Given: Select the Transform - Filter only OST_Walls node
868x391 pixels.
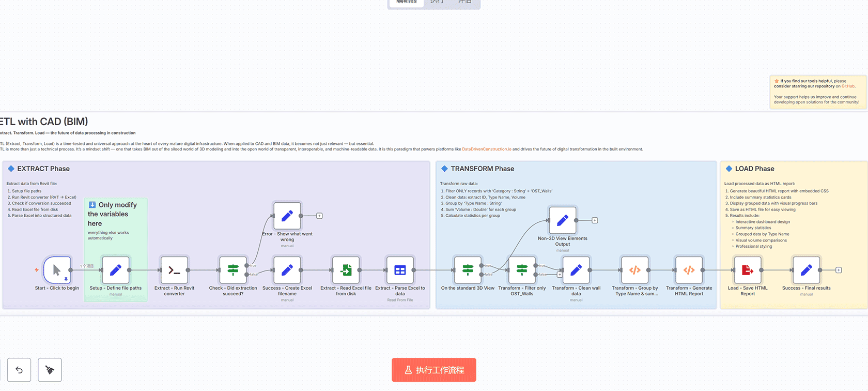Looking at the screenshot, I should pyautogui.click(x=522, y=270).
